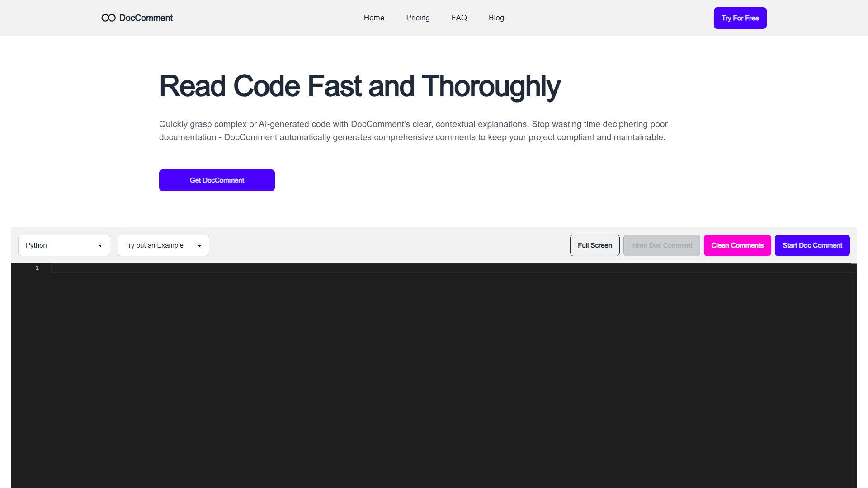Click the Inline Doc Comment button
The height and width of the screenshot is (488, 868).
662,245
